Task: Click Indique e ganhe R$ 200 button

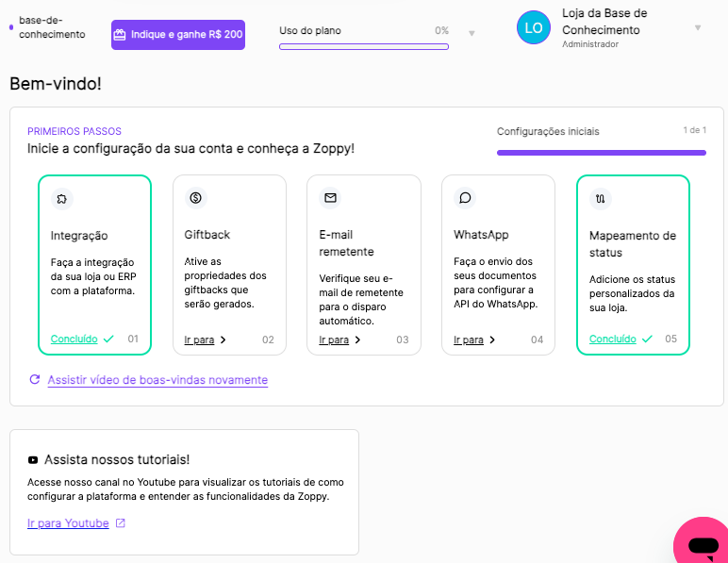Action: 178,34
